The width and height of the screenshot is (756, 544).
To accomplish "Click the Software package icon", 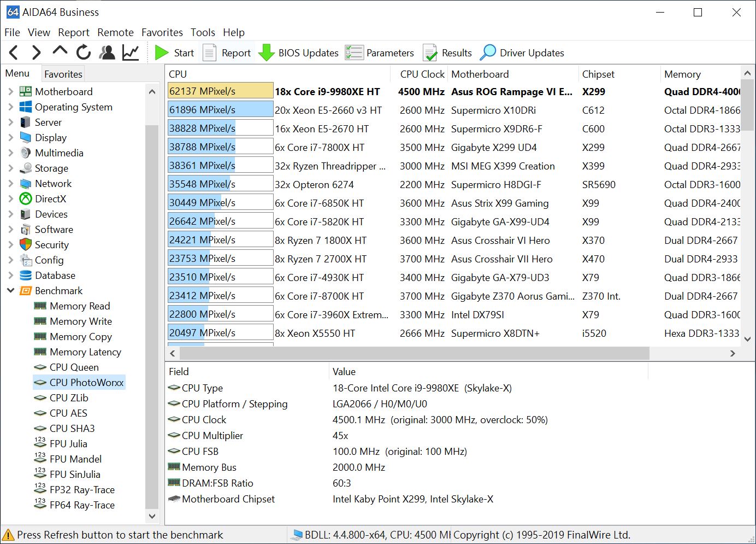I will coord(26,229).
